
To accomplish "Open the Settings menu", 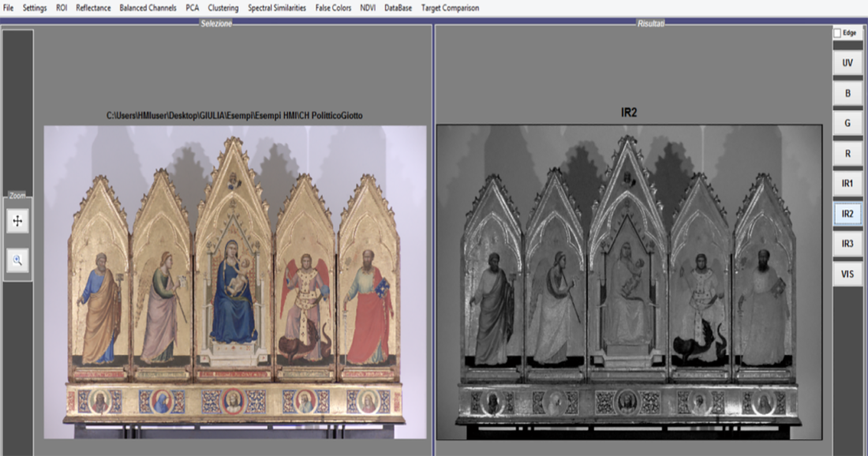I will tap(34, 8).
